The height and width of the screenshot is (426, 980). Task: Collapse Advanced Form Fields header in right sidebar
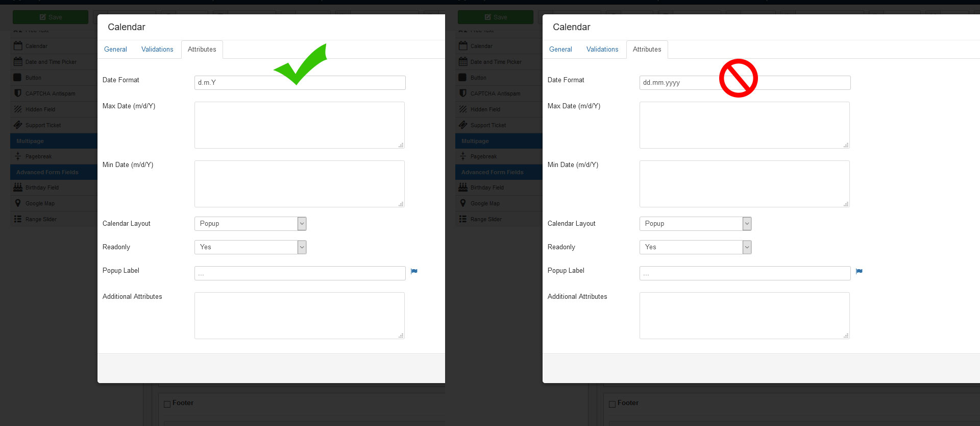[x=499, y=172]
